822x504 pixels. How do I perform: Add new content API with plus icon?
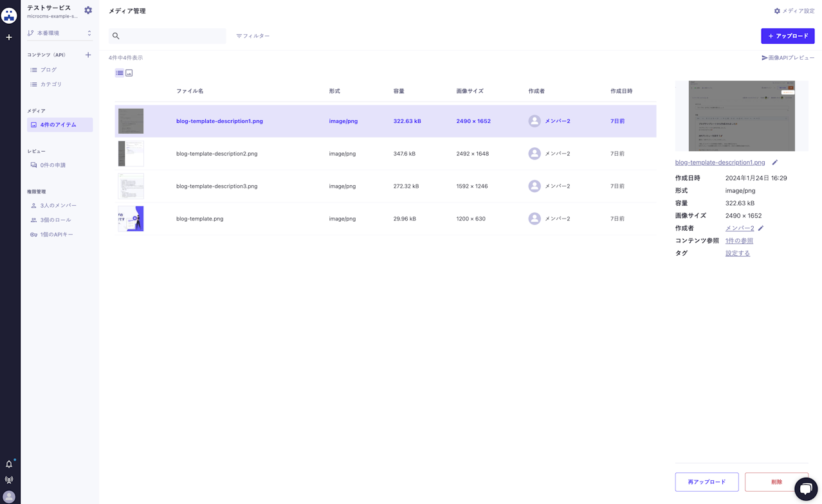point(88,55)
